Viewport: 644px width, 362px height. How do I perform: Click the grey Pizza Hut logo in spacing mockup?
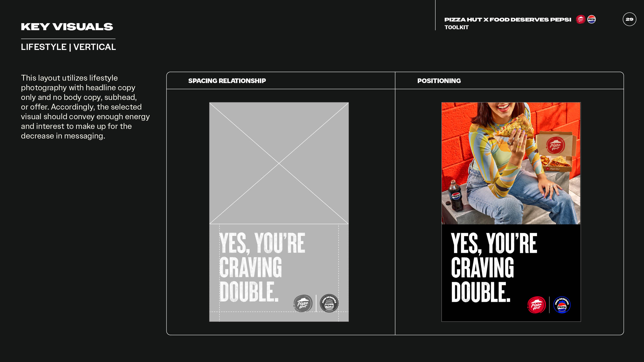click(x=303, y=303)
